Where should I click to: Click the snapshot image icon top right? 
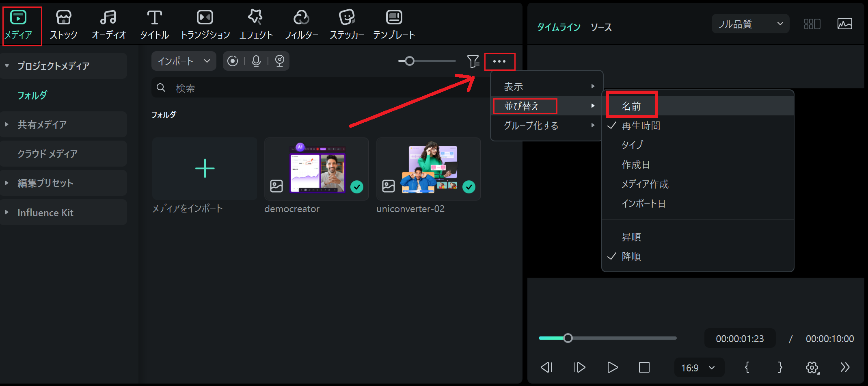845,24
